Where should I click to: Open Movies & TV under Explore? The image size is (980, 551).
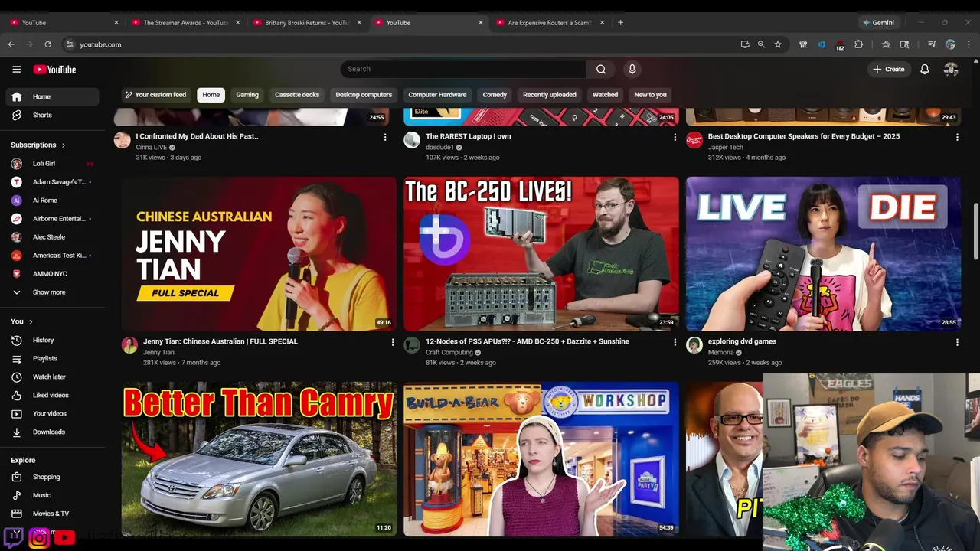point(52,514)
